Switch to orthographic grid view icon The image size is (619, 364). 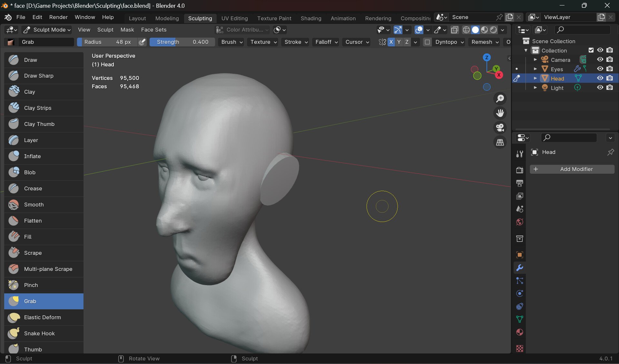click(500, 142)
